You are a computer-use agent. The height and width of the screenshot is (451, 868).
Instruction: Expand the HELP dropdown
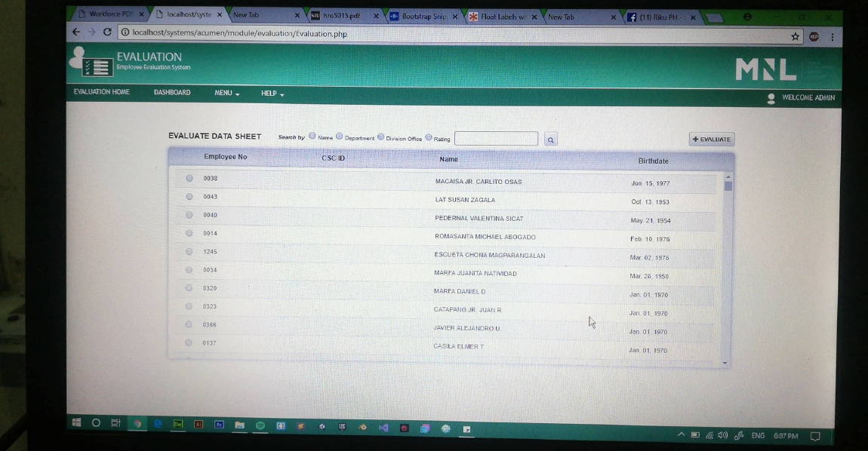pyautogui.click(x=272, y=94)
